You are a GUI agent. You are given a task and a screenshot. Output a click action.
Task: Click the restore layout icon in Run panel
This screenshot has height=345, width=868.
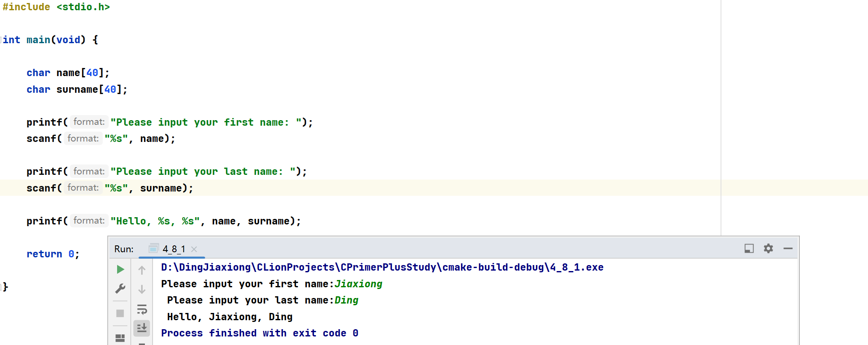(120, 338)
